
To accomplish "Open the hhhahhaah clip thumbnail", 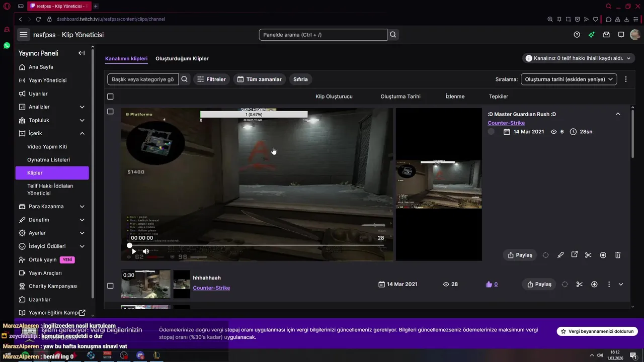I will pyautogui.click(x=145, y=284).
